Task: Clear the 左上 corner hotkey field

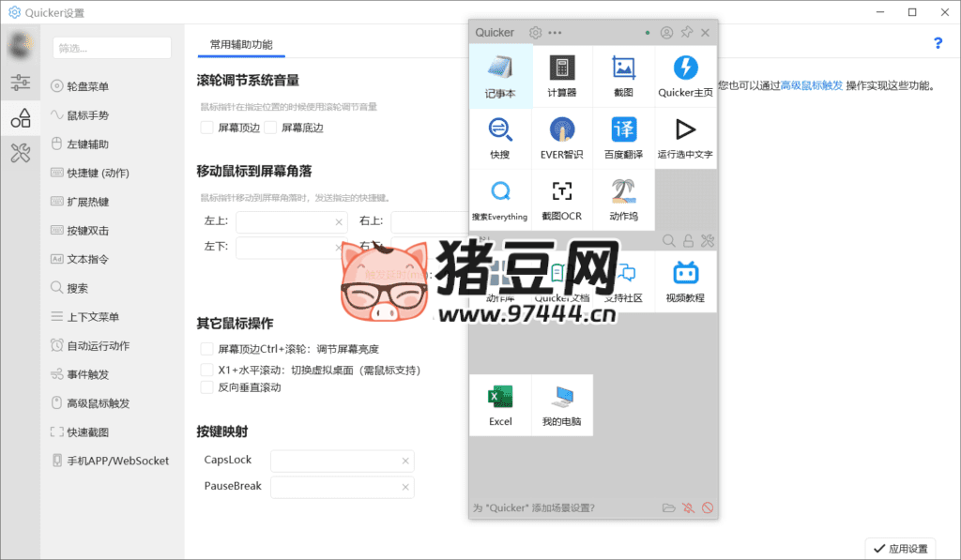Action: [339, 222]
